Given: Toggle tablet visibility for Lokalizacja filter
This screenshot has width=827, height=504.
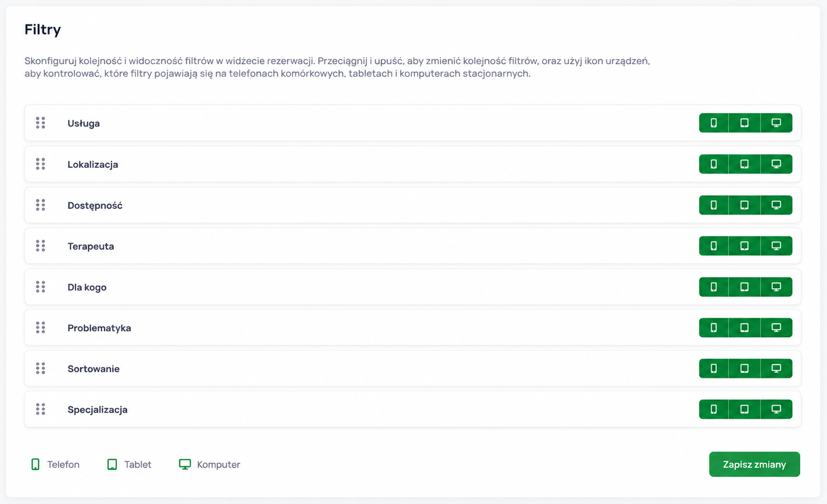Looking at the screenshot, I should (x=745, y=164).
